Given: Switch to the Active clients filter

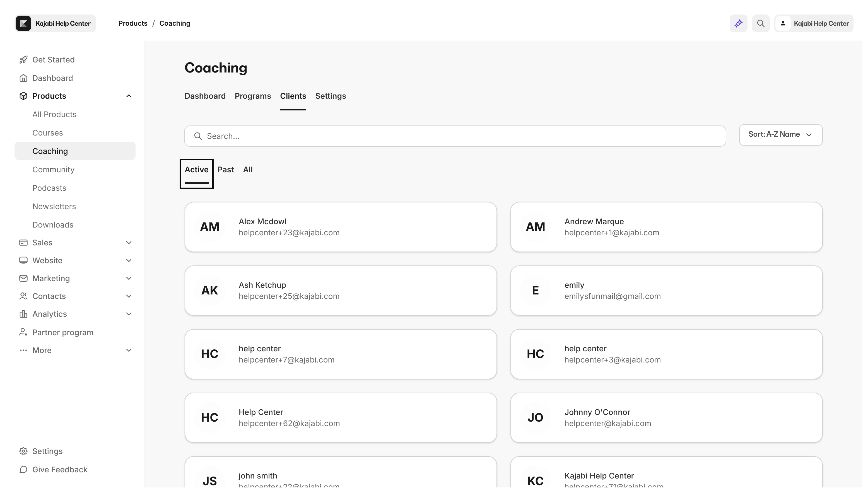Looking at the screenshot, I should (196, 169).
